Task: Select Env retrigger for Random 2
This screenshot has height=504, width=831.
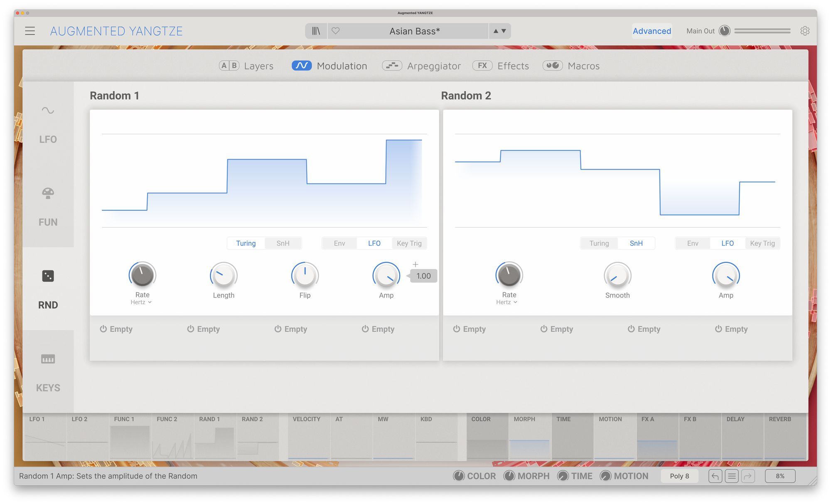Action: click(693, 243)
